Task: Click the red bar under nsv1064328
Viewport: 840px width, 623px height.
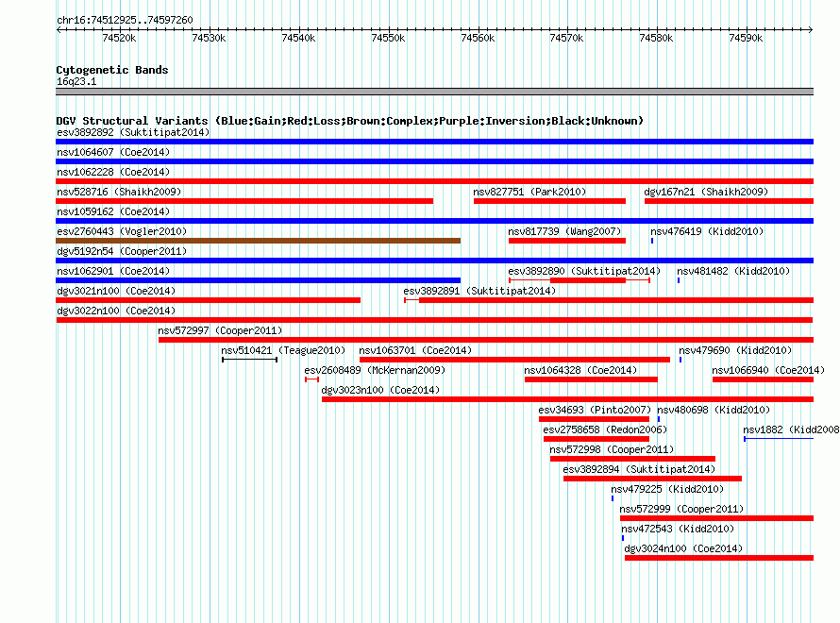Action: 591,379
